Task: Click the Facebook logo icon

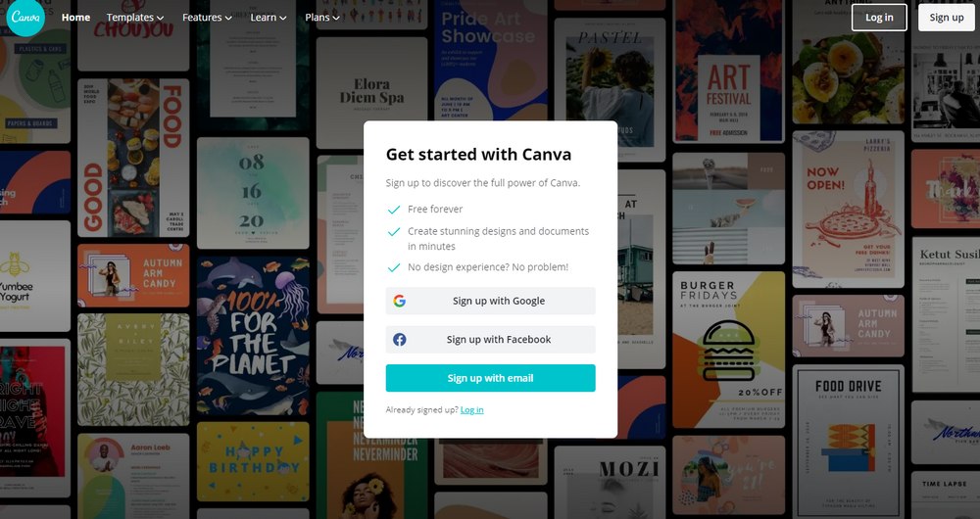Action: (x=400, y=340)
